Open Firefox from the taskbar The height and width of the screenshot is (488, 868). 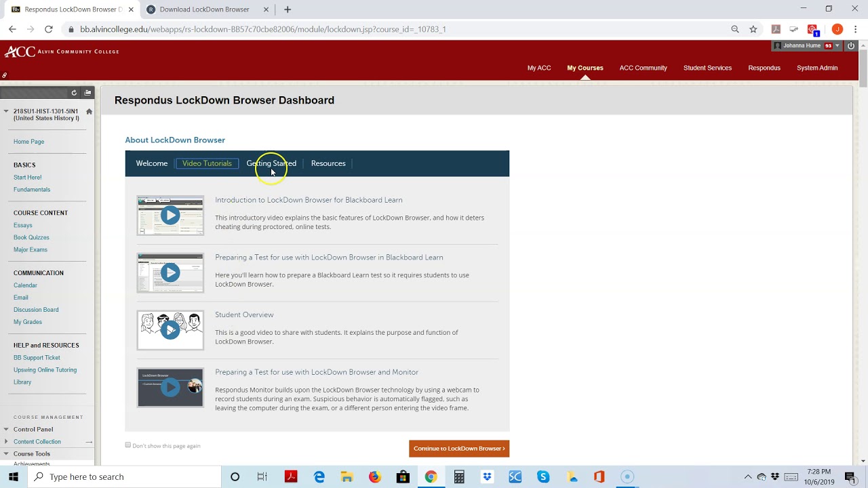pos(375,476)
